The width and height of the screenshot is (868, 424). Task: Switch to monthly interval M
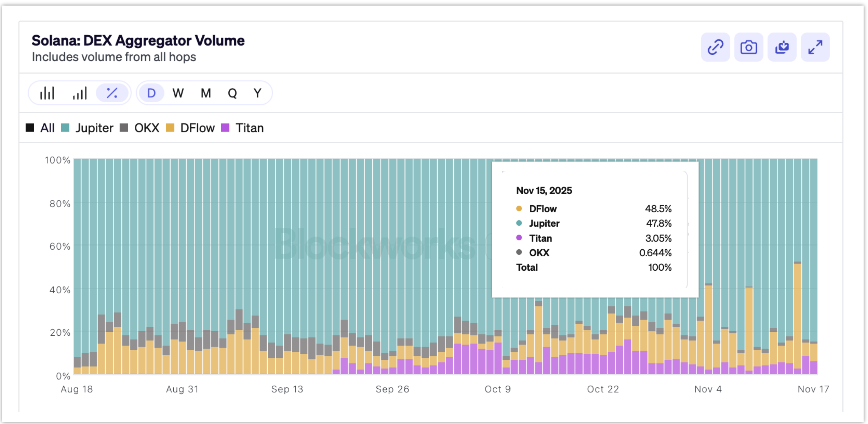206,93
